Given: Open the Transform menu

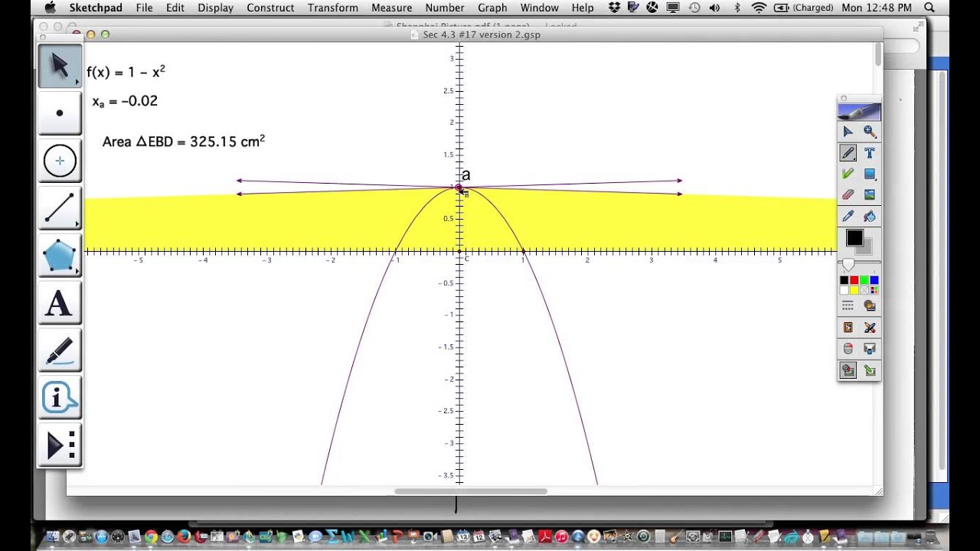Looking at the screenshot, I should (333, 8).
